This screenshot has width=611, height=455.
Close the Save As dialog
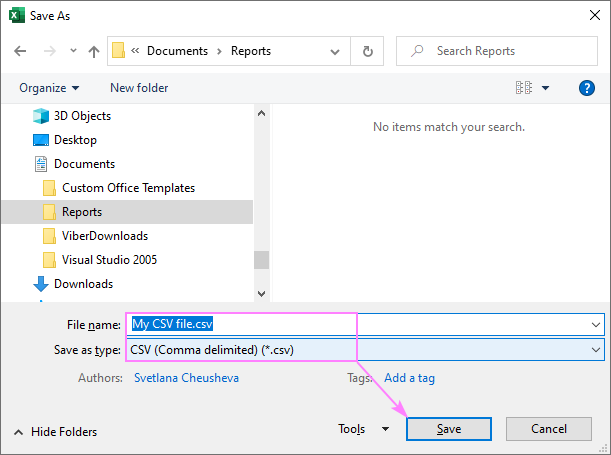pos(595,15)
